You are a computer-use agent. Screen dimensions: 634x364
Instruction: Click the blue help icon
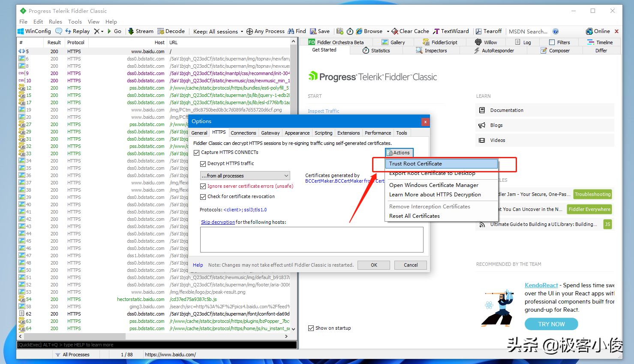(x=556, y=31)
